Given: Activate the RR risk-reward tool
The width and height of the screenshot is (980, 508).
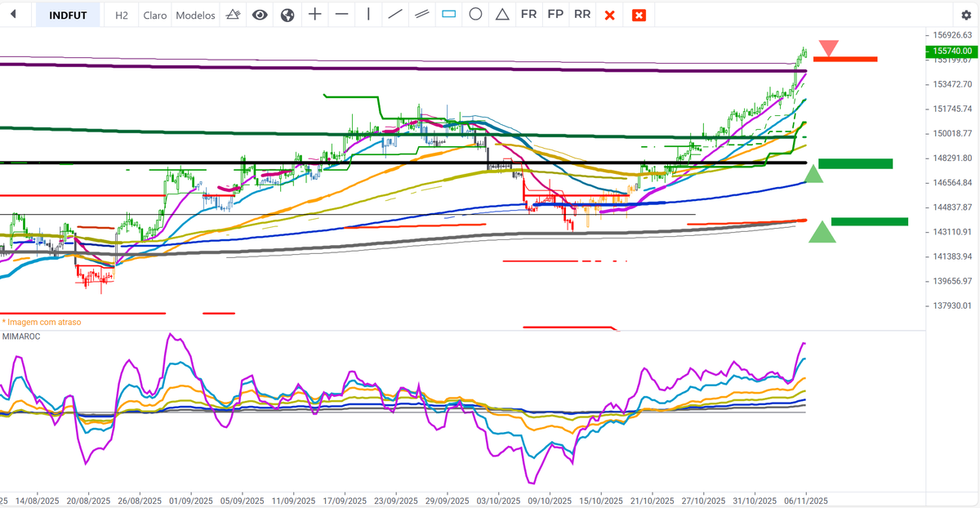Looking at the screenshot, I should coord(582,15).
